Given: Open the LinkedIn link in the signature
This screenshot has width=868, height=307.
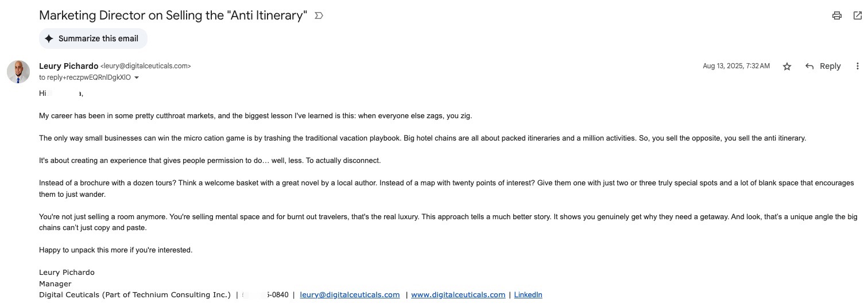Looking at the screenshot, I should point(528,295).
